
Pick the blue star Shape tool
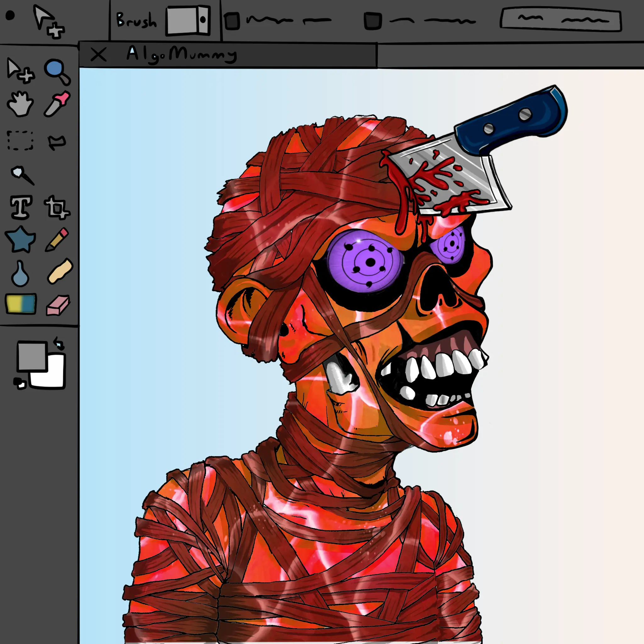pyautogui.click(x=20, y=238)
